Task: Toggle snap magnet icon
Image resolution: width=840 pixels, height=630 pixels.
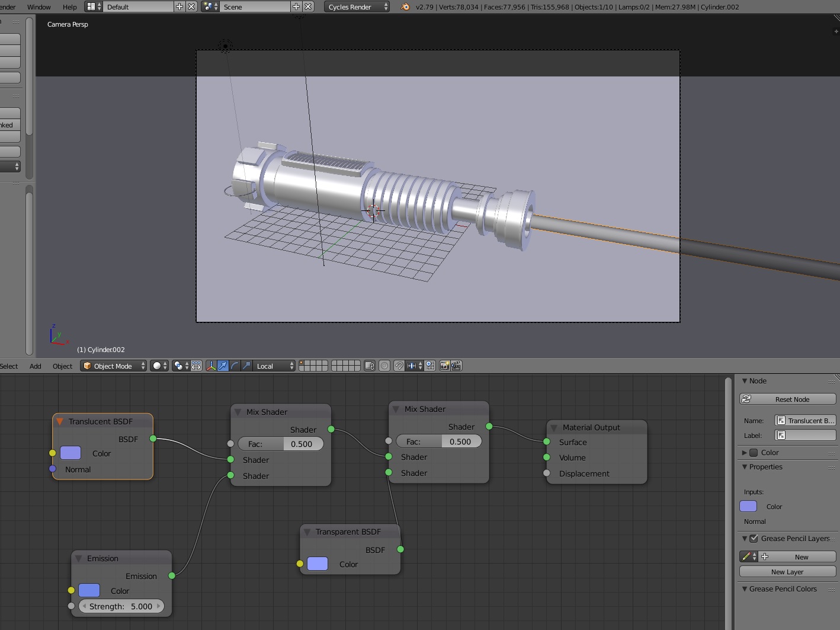Action: pyautogui.click(x=399, y=366)
